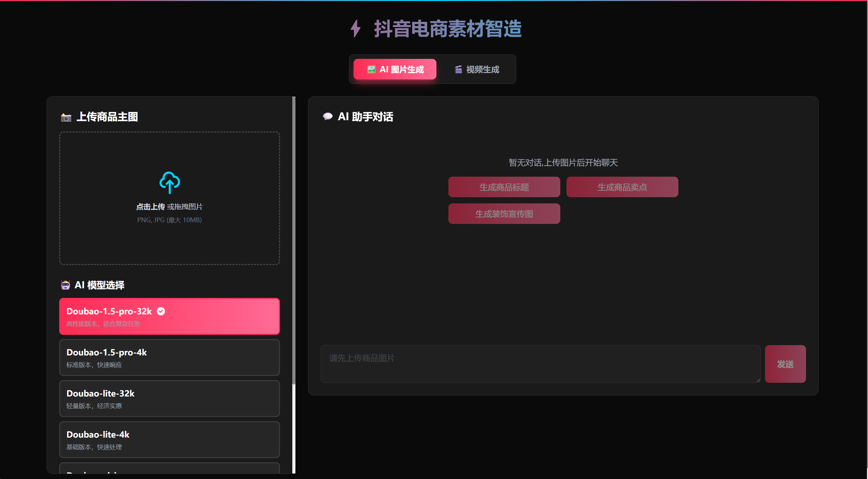Click the lightning bolt logo icon
Image resolution: width=868 pixels, height=479 pixels.
(356, 28)
